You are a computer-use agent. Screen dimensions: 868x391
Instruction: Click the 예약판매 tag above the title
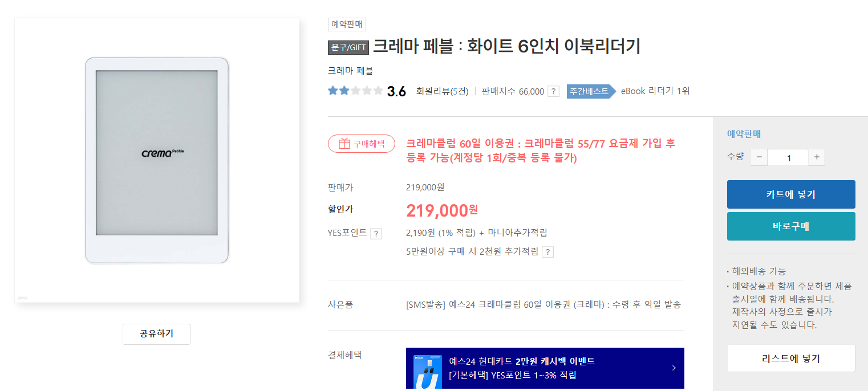[347, 25]
